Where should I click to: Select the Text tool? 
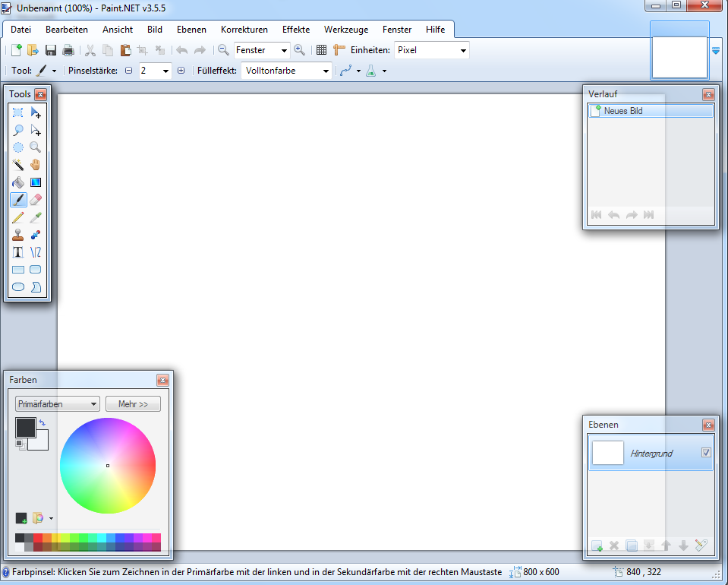pos(18,252)
